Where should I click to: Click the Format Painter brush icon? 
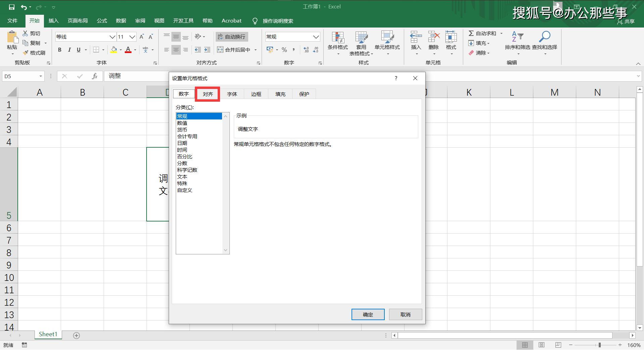pyautogui.click(x=25, y=53)
